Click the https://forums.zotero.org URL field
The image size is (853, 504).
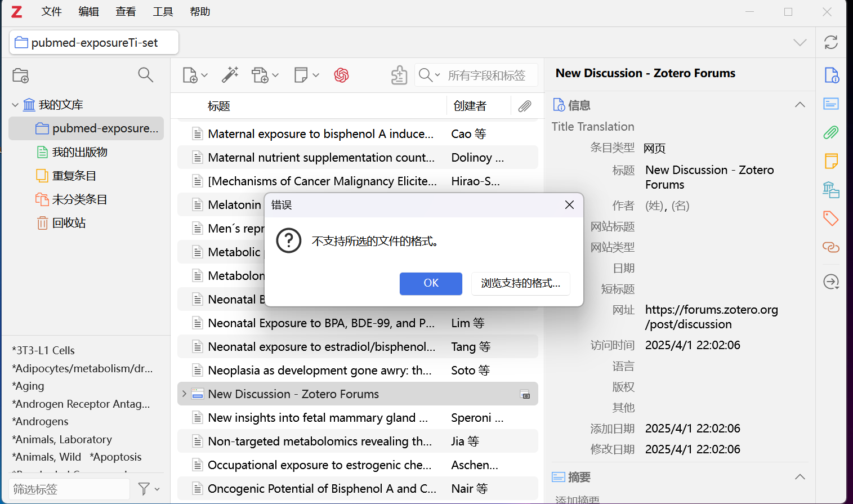pos(712,317)
